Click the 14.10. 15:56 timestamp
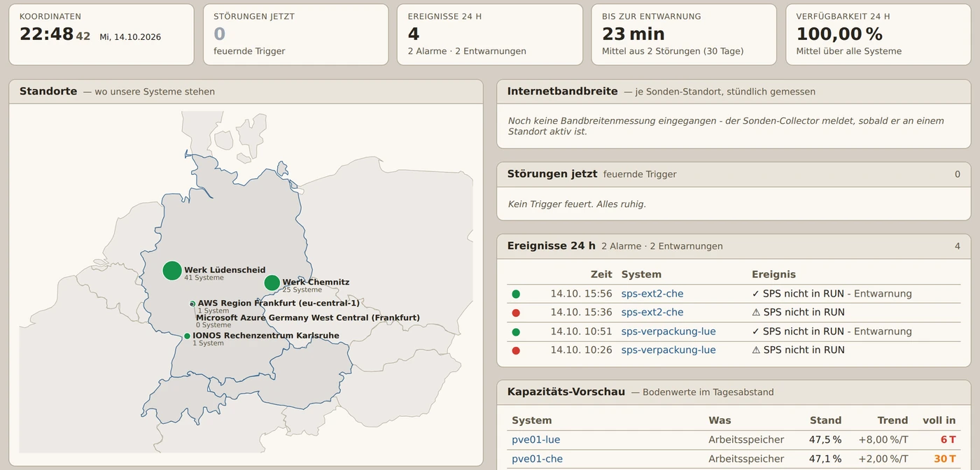The image size is (980, 470). [581, 294]
